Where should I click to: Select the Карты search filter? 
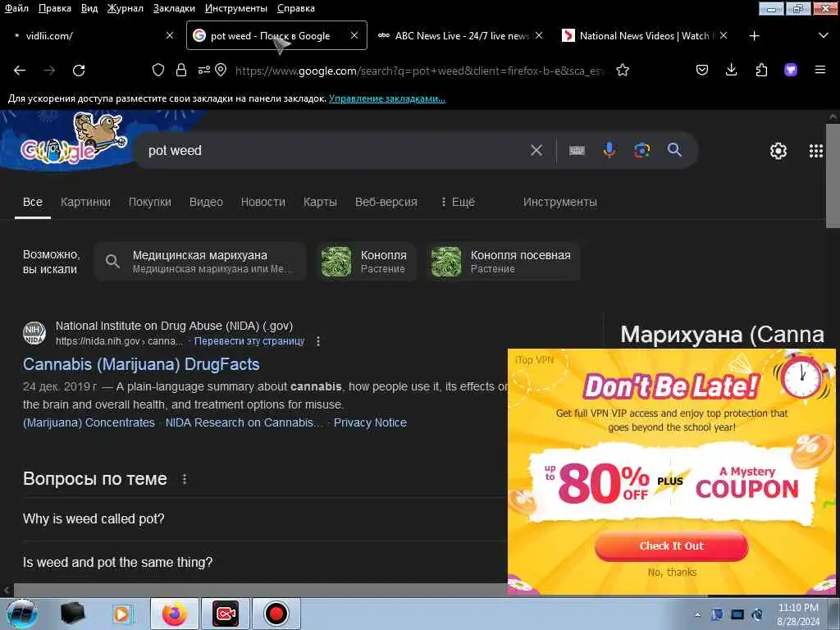(x=321, y=202)
